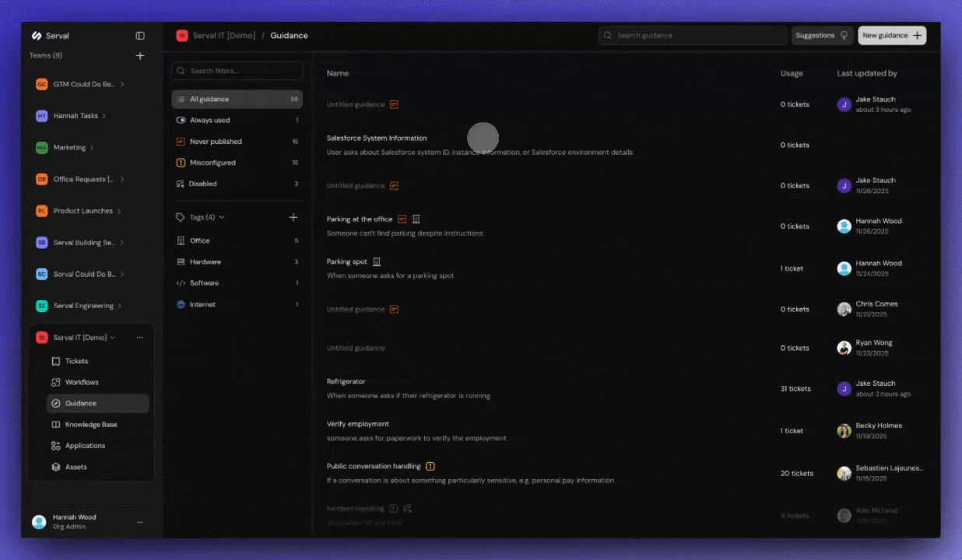The image size is (962, 560).
Task: Click Product Launches team avatar
Action: 42,211
